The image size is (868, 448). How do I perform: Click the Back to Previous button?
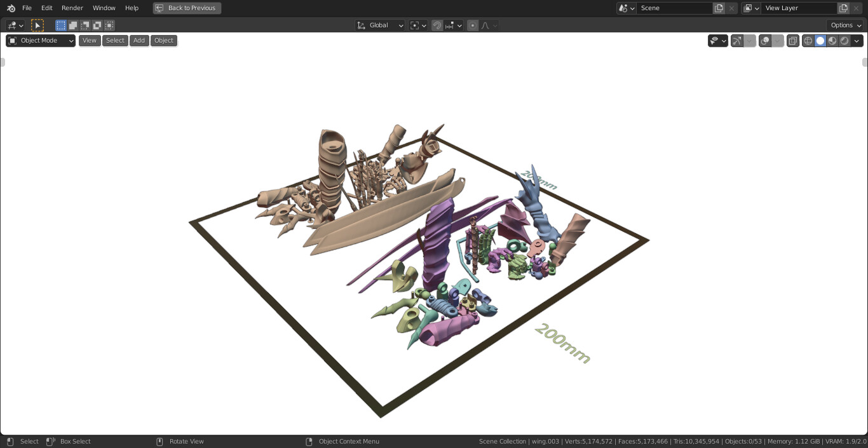[x=187, y=8]
